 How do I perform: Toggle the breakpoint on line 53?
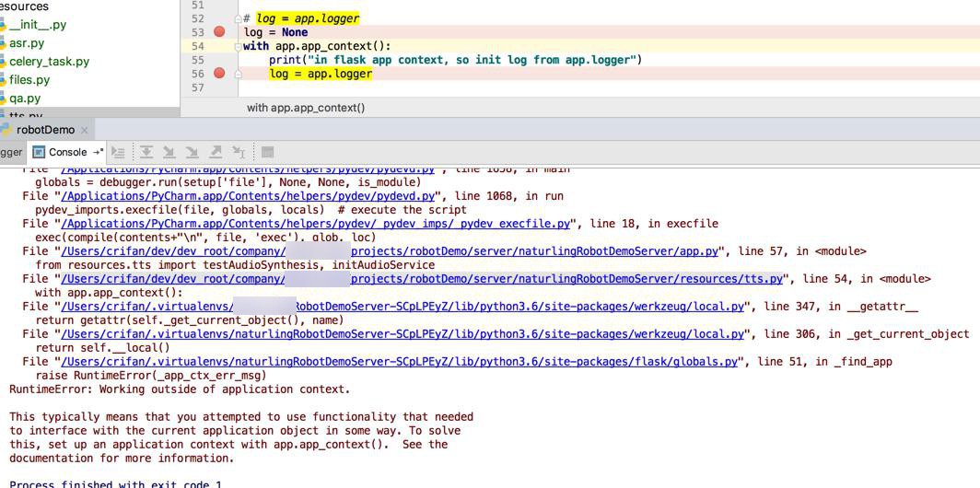[x=219, y=32]
